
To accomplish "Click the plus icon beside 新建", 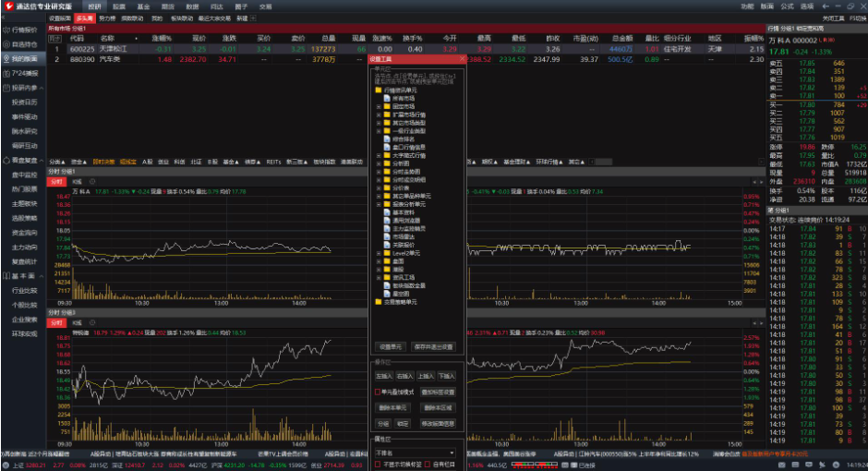I will 253,18.
